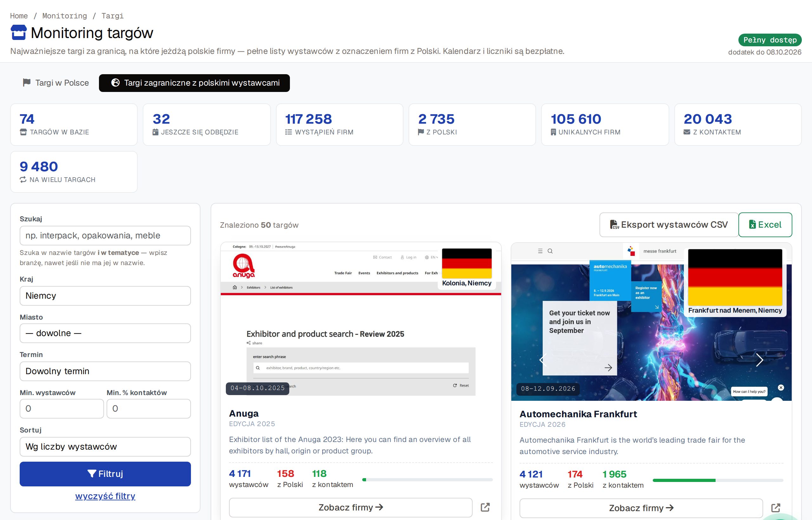The width and height of the screenshot is (812, 520).
Task: Open the Miasto dropdown
Action: coord(105,333)
